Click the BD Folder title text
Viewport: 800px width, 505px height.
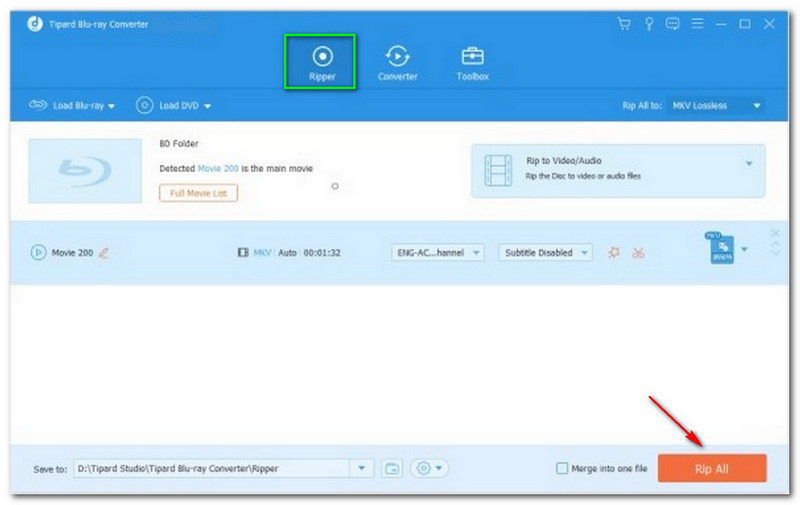pos(179,144)
